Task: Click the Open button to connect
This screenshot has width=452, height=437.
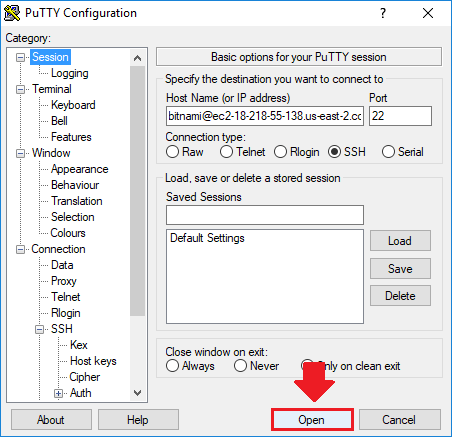Action: [x=312, y=420]
